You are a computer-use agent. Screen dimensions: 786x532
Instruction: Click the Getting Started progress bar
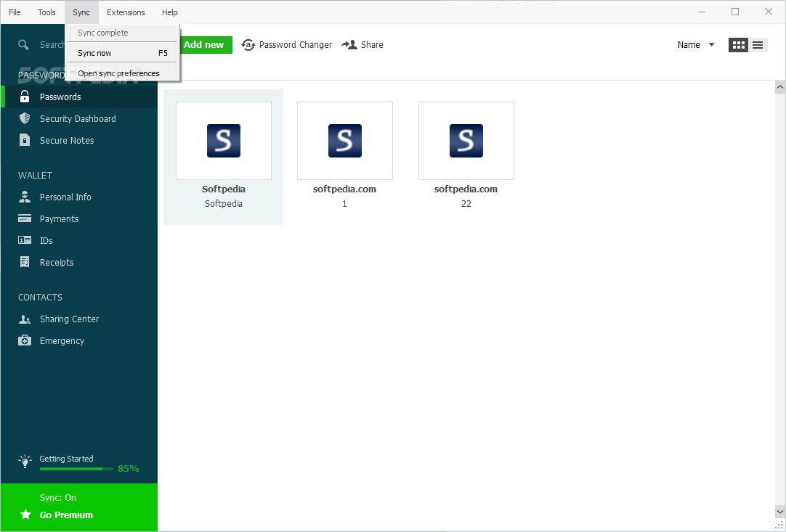(76, 469)
